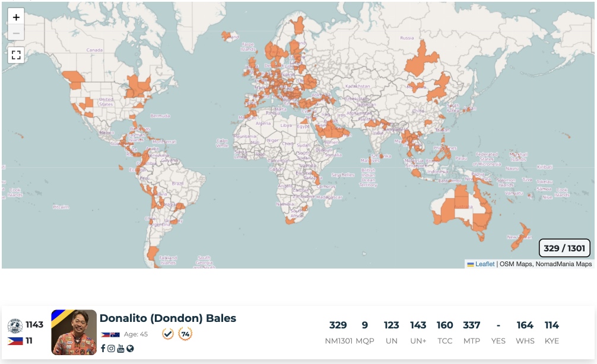Viewport: 597px width, 364px height.
Task: Open the traveler's Instagram page
Action: coord(111,349)
